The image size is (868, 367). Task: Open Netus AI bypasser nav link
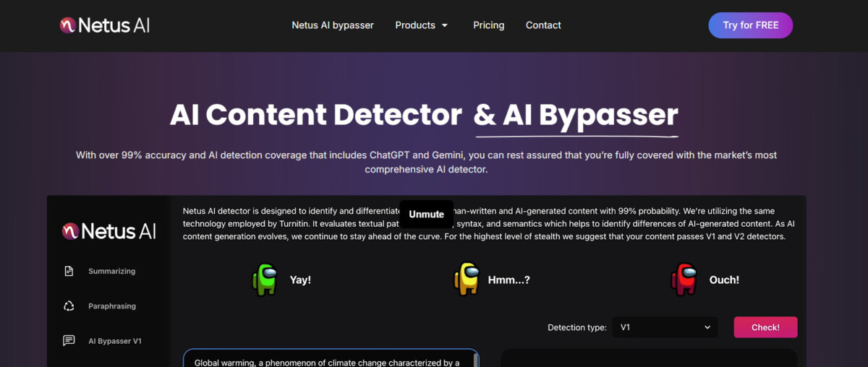tap(333, 25)
